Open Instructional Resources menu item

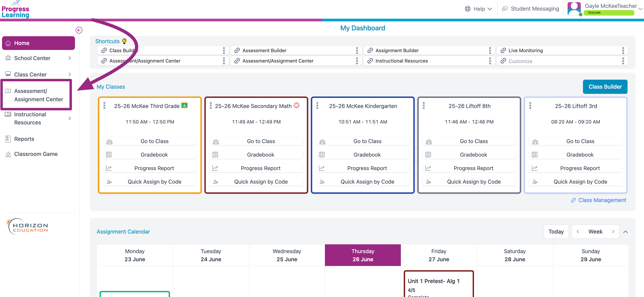[38, 118]
